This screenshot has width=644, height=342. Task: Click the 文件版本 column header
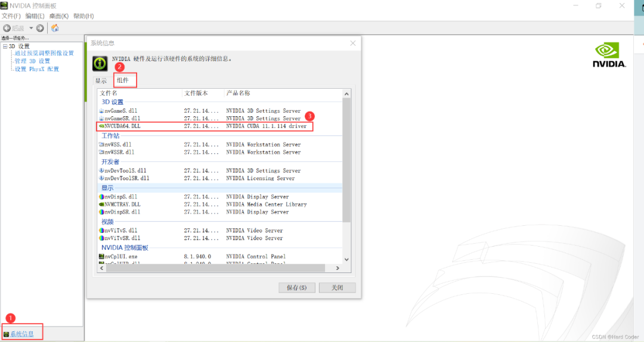pos(203,93)
